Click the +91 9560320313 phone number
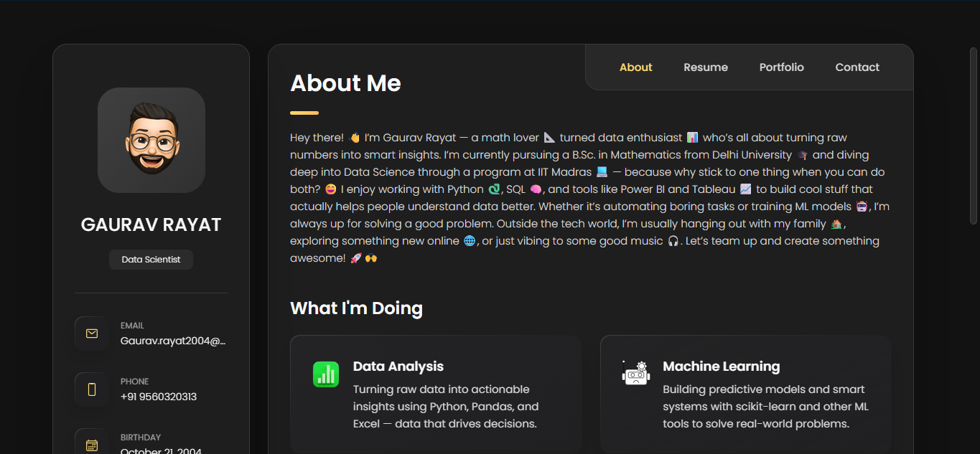Screen dimensions: 980x454 159,397
